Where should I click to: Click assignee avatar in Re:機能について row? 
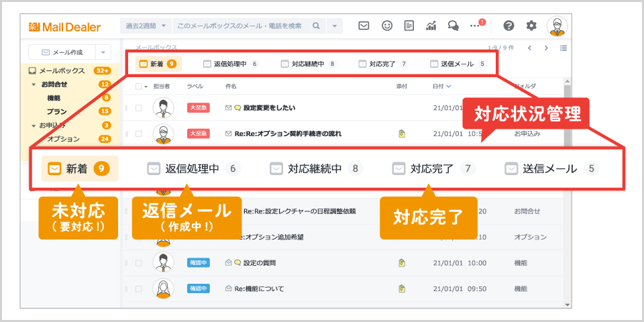pyautogui.click(x=163, y=288)
